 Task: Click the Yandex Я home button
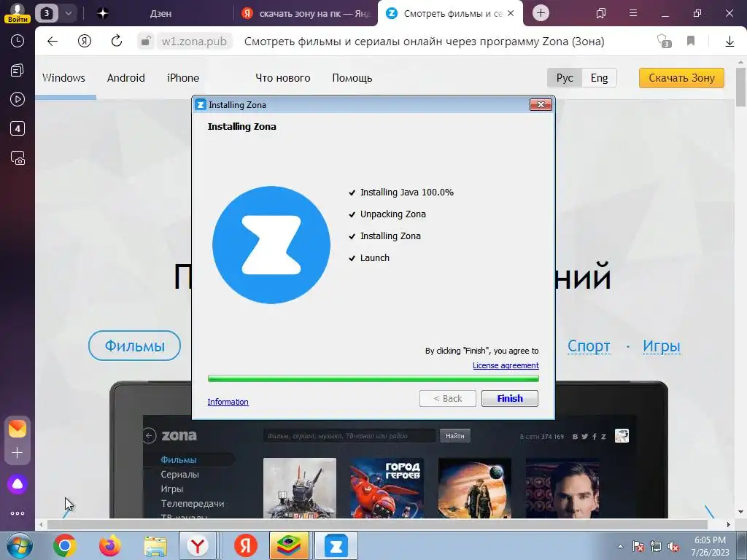[85, 42]
